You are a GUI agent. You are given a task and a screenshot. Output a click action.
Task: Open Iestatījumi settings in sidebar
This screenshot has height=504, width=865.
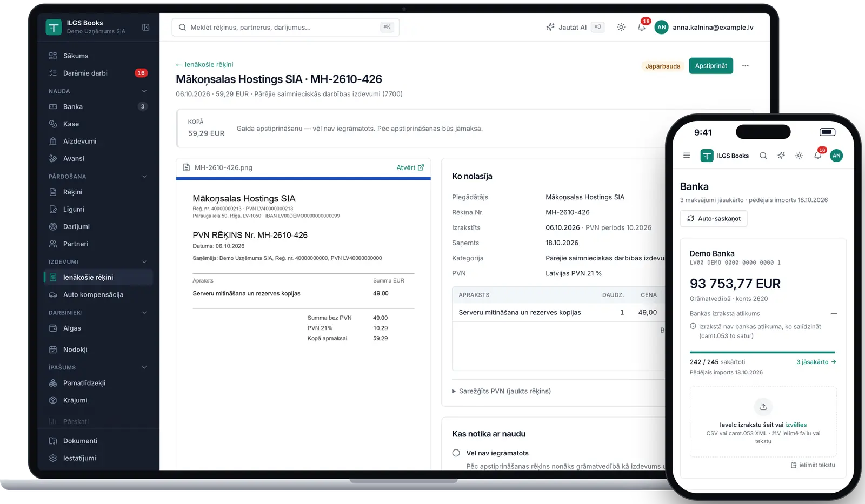tap(98, 458)
